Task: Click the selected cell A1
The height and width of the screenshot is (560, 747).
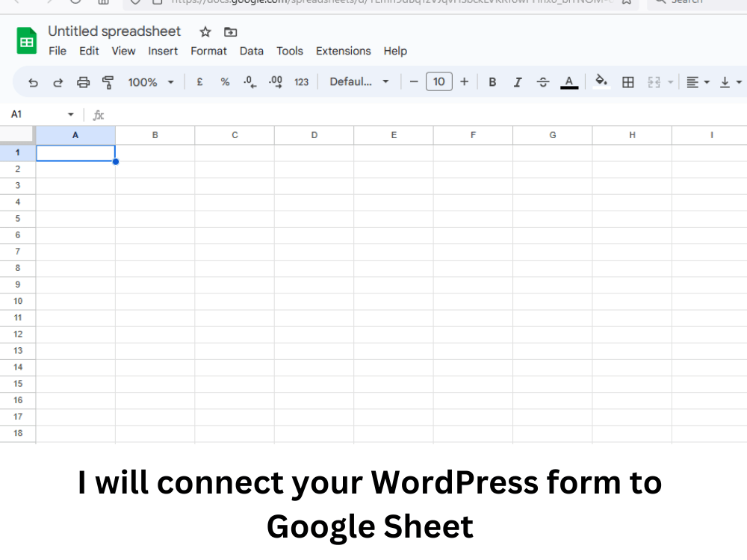Action: tap(75, 153)
